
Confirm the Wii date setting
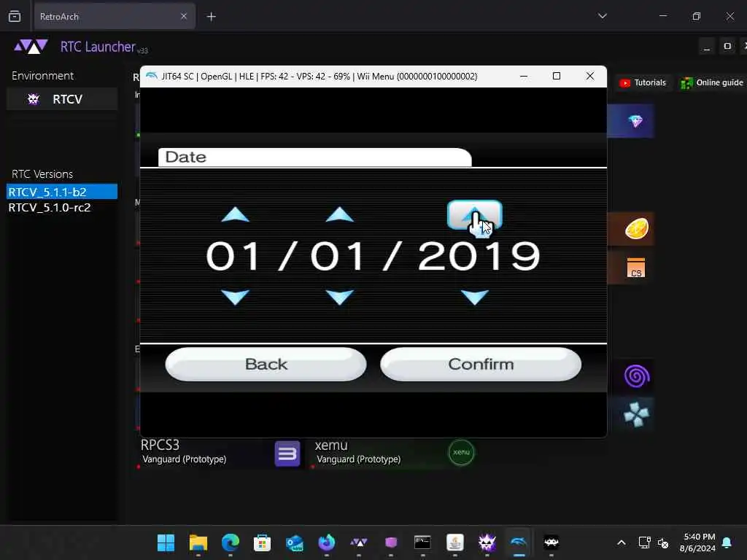pyautogui.click(x=481, y=365)
